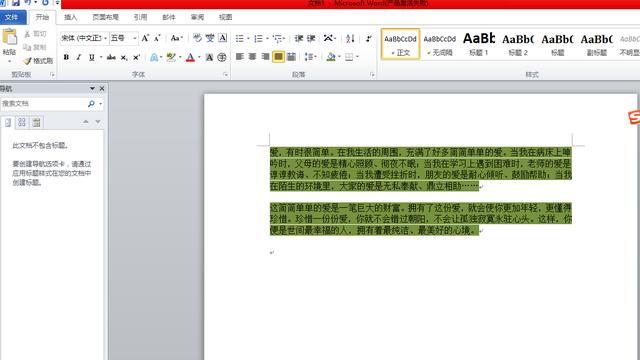
Task: Toggle Italic formatting
Action: 79,57
